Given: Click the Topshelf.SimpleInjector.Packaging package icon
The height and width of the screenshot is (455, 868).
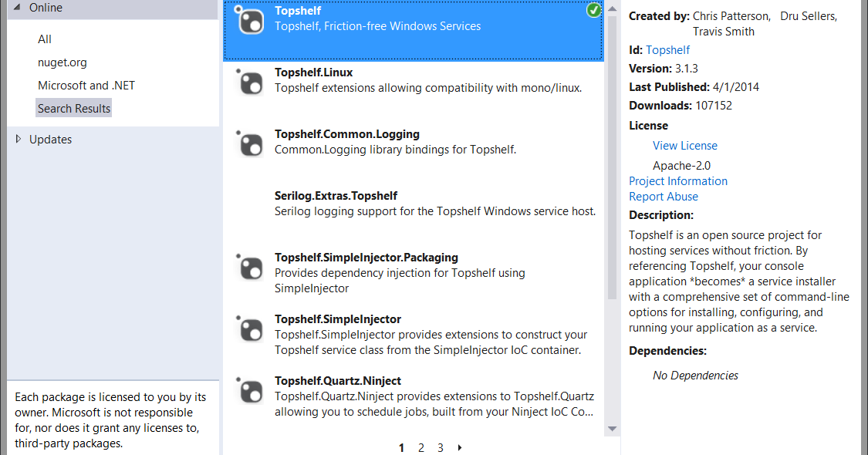Looking at the screenshot, I should coord(250,268).
